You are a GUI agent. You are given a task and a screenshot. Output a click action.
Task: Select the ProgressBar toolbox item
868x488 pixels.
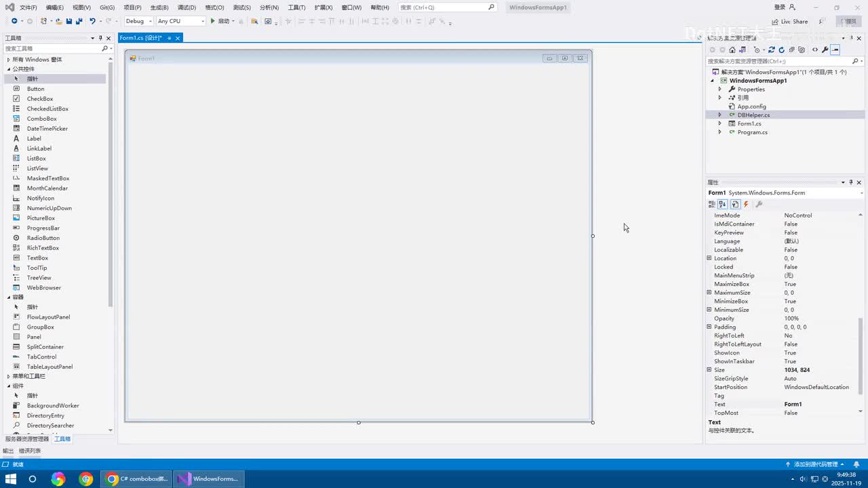(x=43, y=228)
